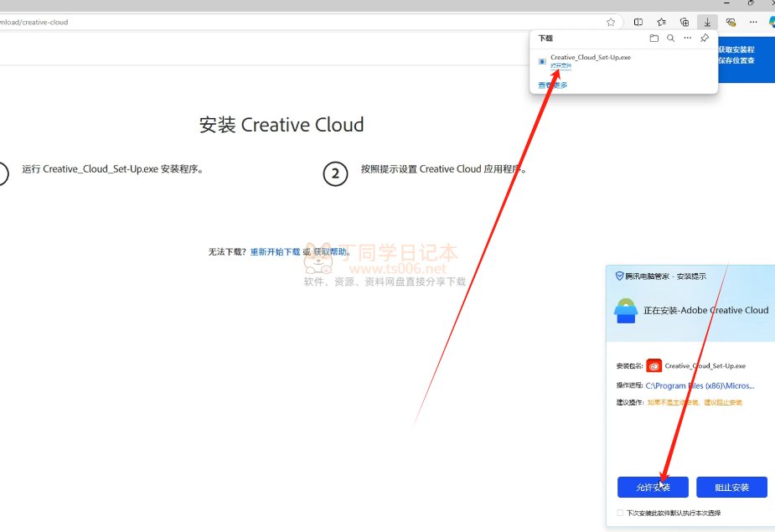Click 重新开始下载 link
Viewport: 775px width, 532px height.
276,251
